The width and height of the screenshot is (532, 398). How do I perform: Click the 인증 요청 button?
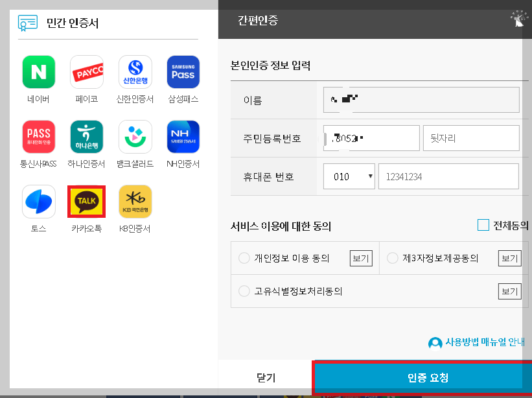click(x=422, y=377)
